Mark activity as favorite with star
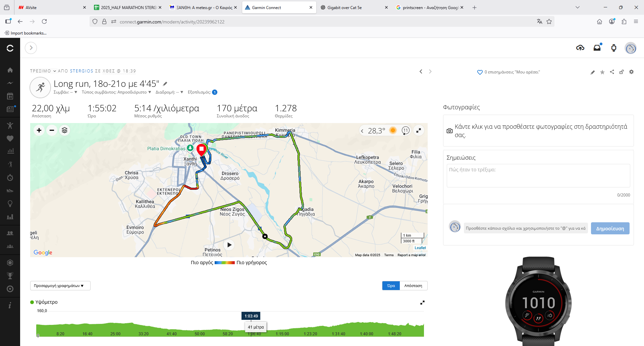The image size is (644, 346). [602, 72]
